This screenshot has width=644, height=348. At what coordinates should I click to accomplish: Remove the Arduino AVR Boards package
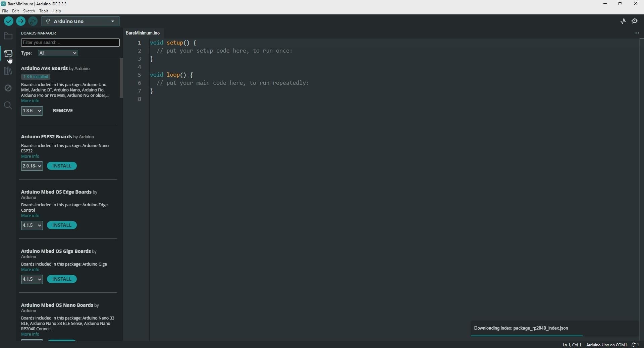pyautogui.click(x=63, y=111)
